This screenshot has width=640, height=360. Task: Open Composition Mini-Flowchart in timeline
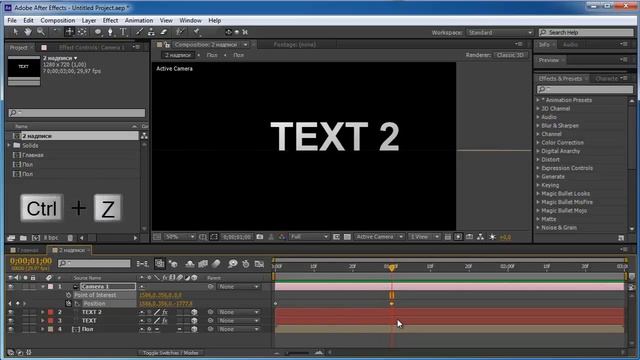click(142, 264)
